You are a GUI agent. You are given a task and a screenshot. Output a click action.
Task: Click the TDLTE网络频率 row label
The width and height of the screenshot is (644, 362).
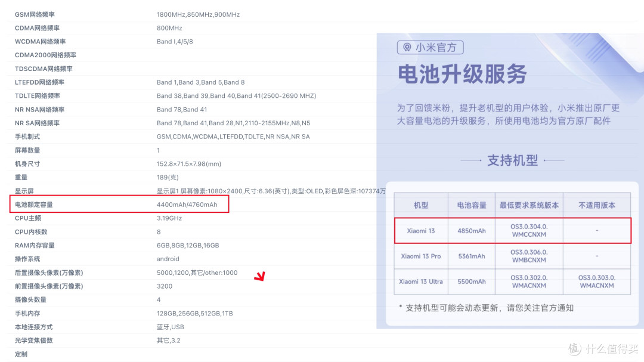pyautogui.click(x=38, y=96)
